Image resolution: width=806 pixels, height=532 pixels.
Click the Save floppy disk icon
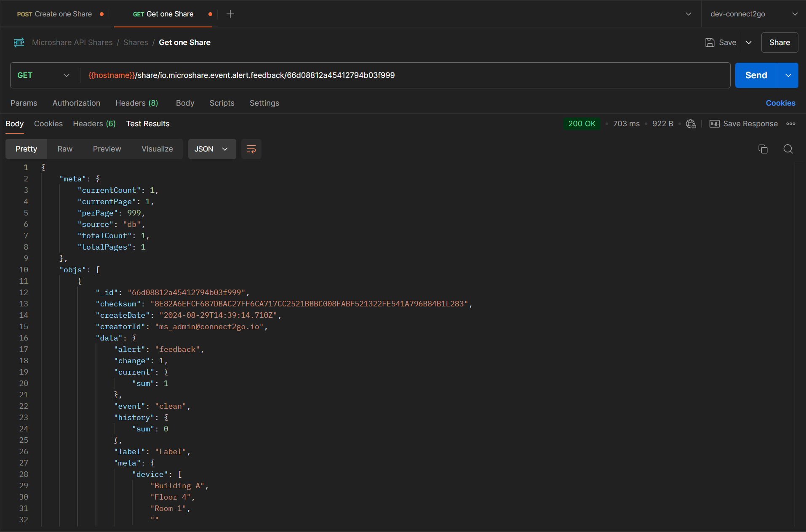coord(710,43)
